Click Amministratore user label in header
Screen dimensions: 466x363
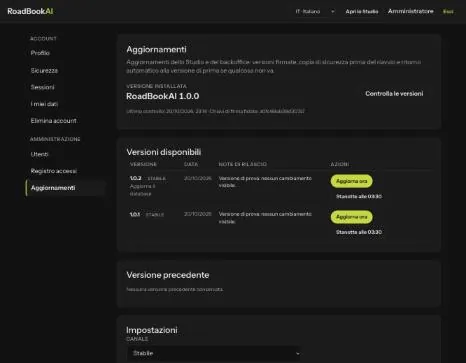[410, 11]
